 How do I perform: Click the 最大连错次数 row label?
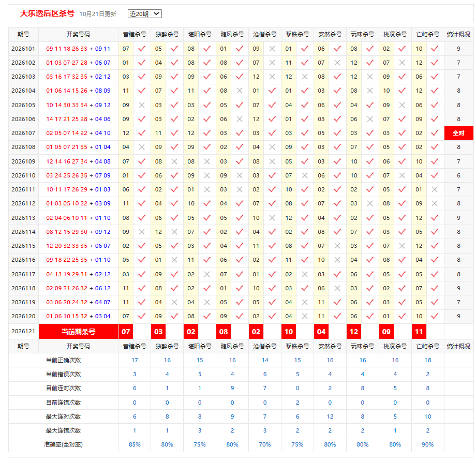(x=63, y=430)
